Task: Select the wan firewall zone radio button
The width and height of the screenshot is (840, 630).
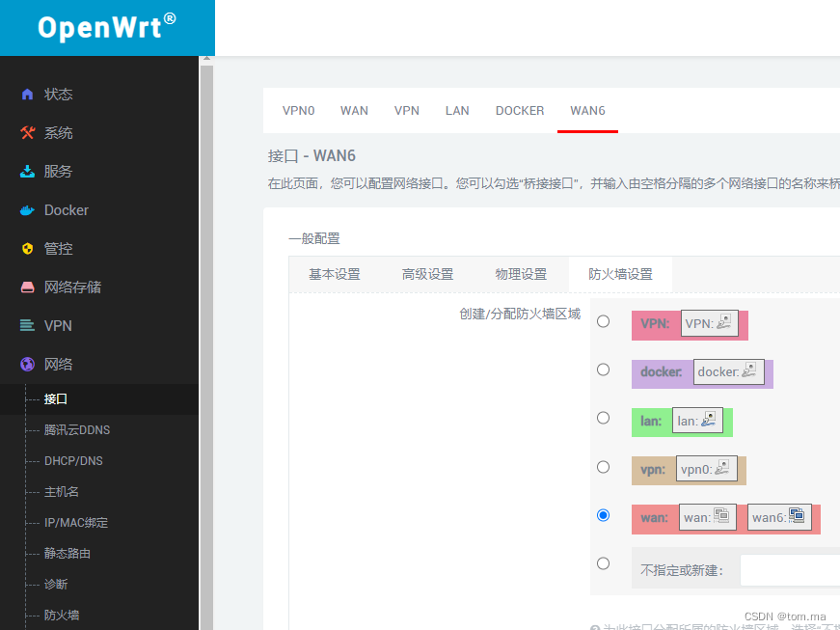Action: click(x=603, y=515)
